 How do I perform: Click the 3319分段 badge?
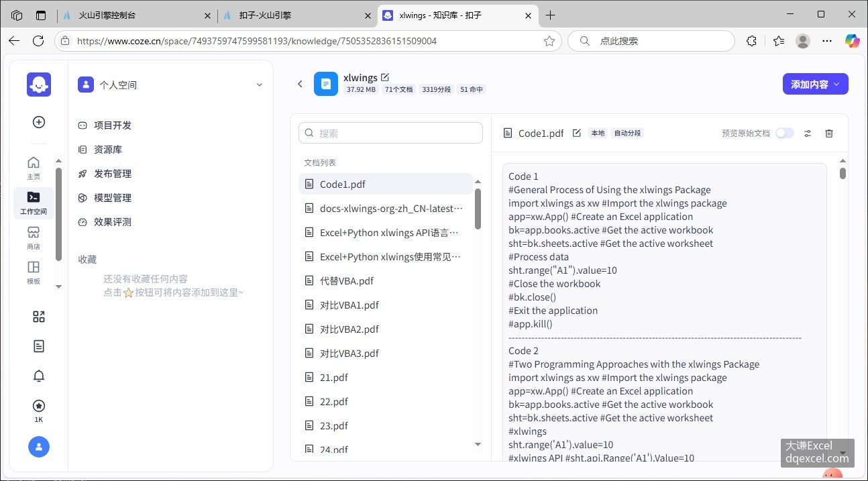(x=436, y=89)
